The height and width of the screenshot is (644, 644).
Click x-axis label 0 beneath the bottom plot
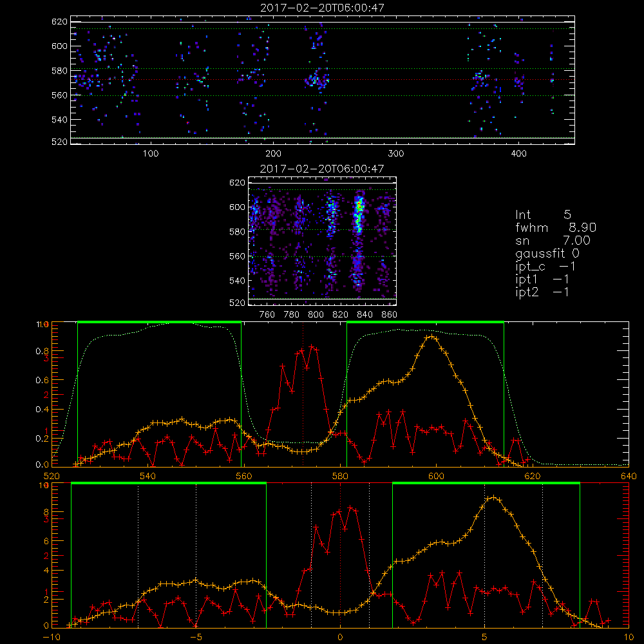pyautogui.click(x=340, y=638)
